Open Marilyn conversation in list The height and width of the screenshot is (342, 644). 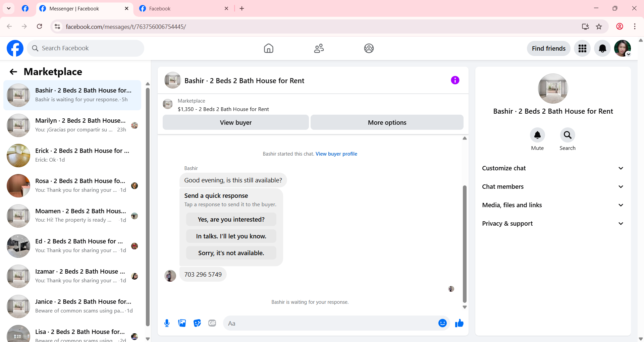72,125
